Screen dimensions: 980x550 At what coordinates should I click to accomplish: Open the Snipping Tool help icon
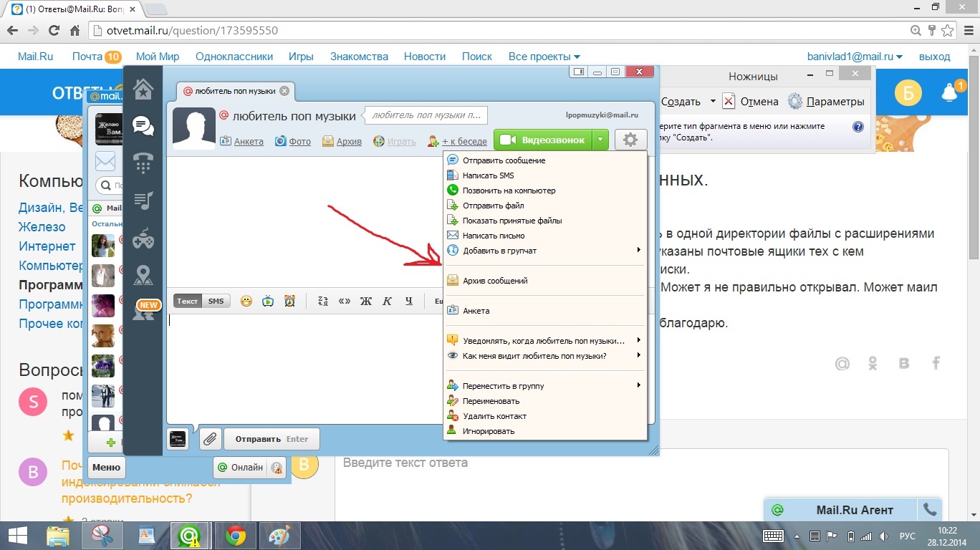tap(858, 127)
